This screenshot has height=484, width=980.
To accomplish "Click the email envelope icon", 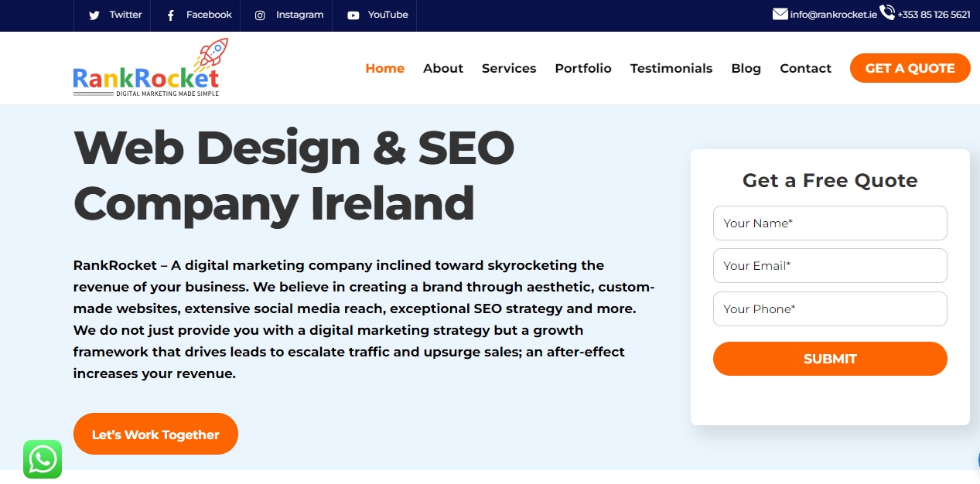I will click(x=780, y=14).
